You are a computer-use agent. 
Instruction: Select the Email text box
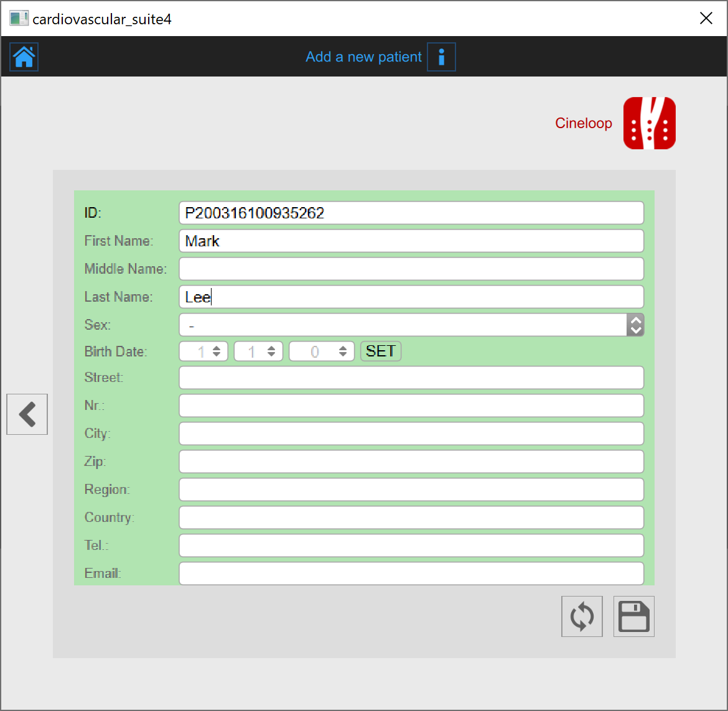[x=411, y=573]
